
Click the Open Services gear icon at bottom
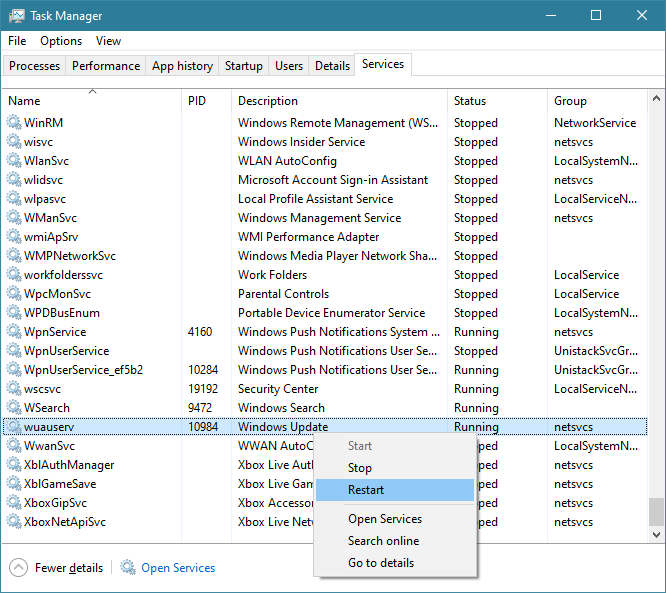click(x=127, y=568)
